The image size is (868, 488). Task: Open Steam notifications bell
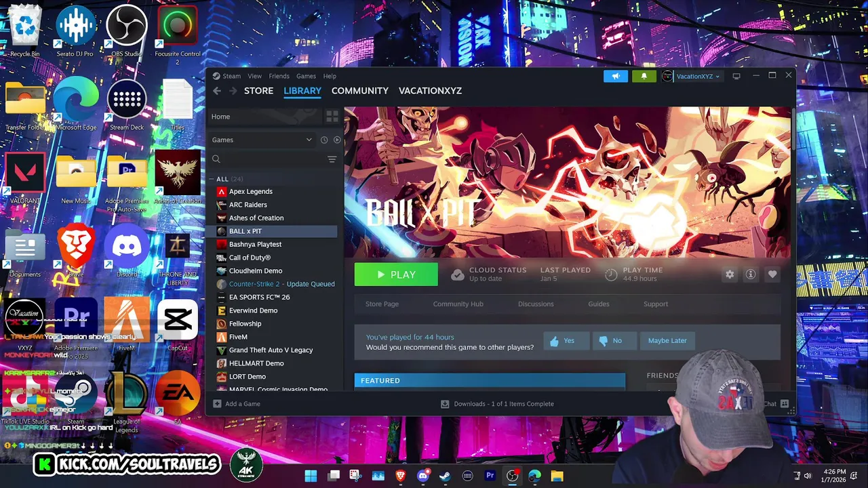pos(644,76)
